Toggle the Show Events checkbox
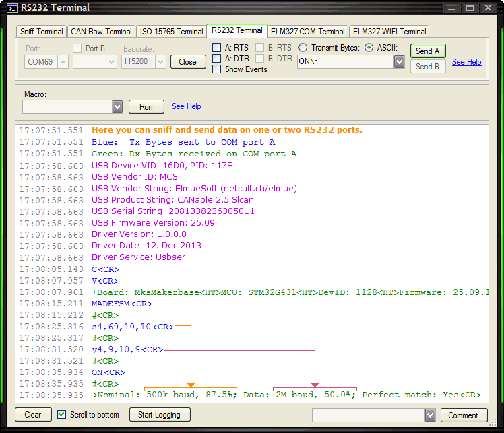The width and height of the screenshot is (504, 433). pyautogui.click(x=217, y=69)
